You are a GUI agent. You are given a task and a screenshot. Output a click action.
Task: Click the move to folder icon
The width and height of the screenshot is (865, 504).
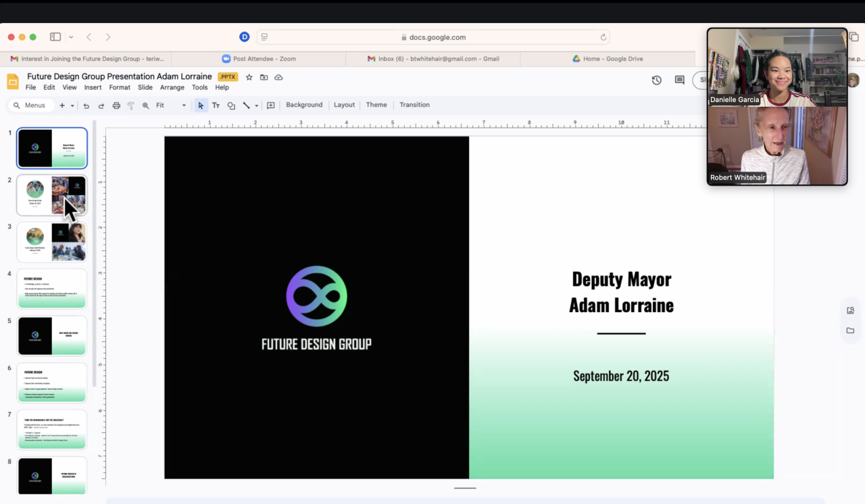264,77
